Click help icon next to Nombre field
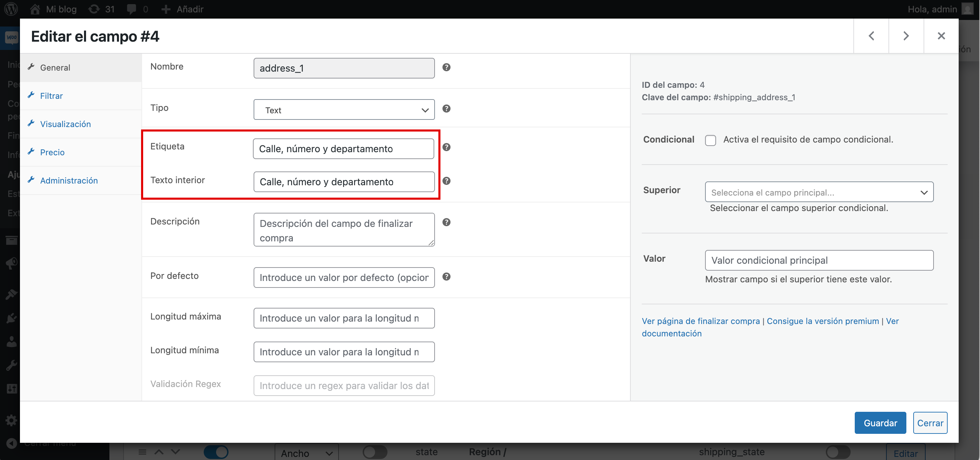The image size is (980, 460). click(x=446, y=67)
